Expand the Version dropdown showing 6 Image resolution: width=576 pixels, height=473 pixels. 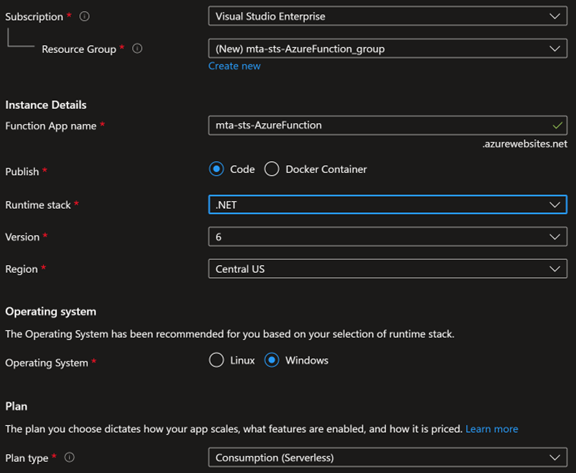click(x=388, y=237)
